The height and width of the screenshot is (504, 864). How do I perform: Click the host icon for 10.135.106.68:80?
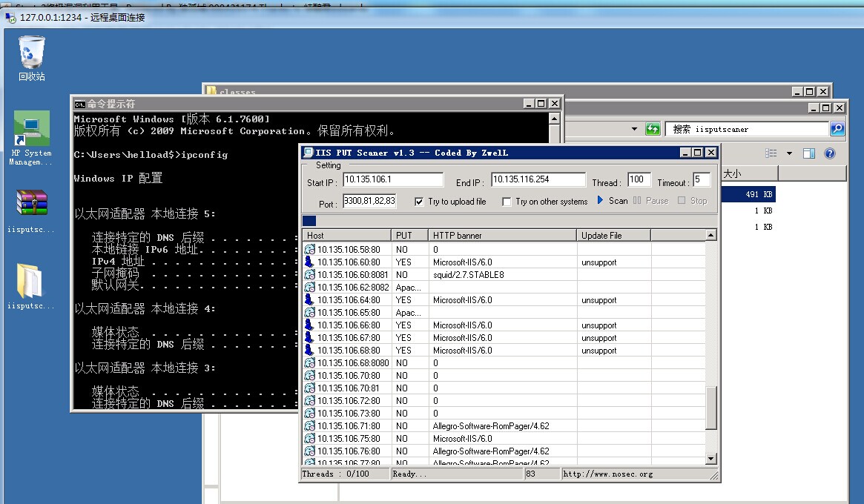[309, 351]
